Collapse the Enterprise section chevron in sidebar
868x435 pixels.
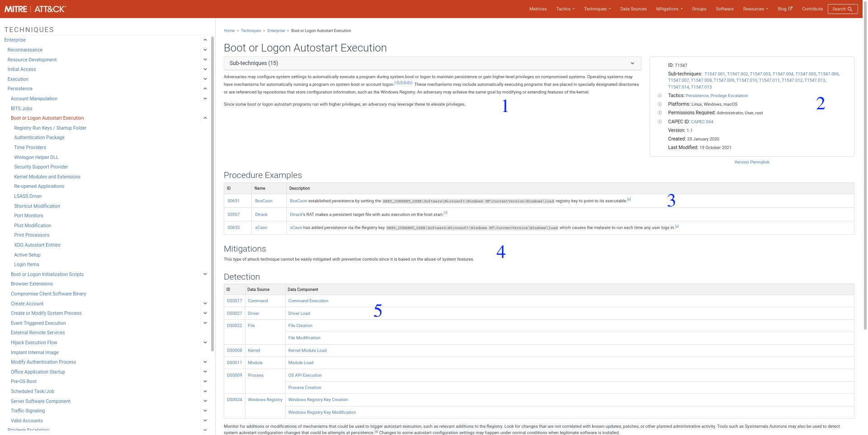[205, 40]
